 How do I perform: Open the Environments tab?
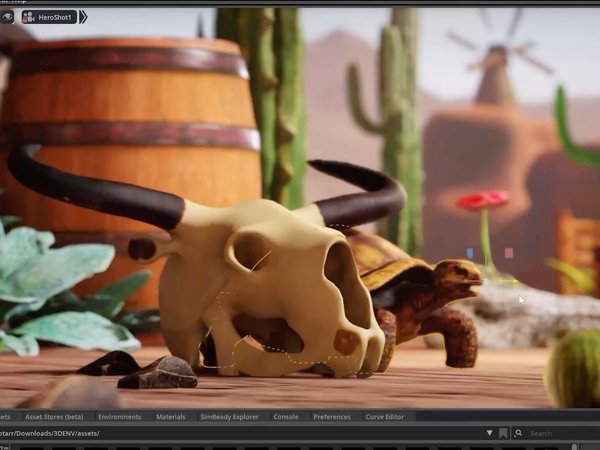point(119,416)
